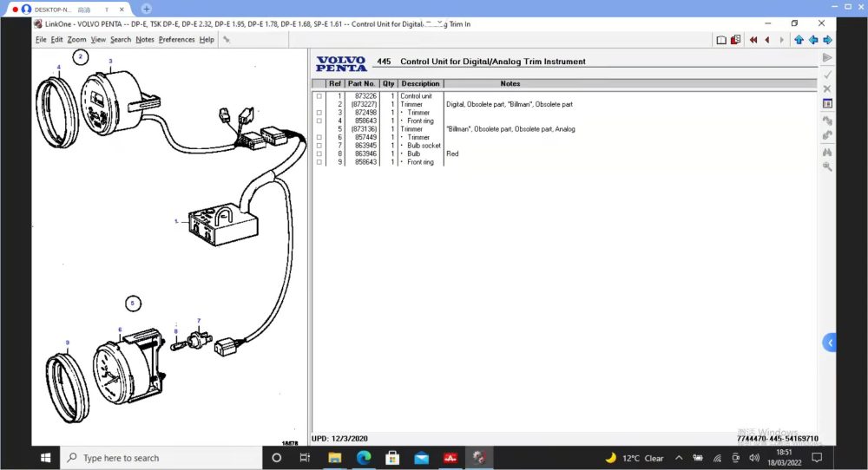868x470 pixels.
Task: Tick the checkbox for part 873226
Action: tap(319, 96)
